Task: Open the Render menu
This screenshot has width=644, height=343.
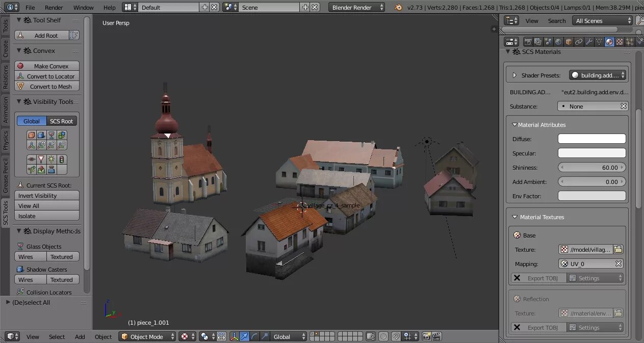Action: click(54, 7)
